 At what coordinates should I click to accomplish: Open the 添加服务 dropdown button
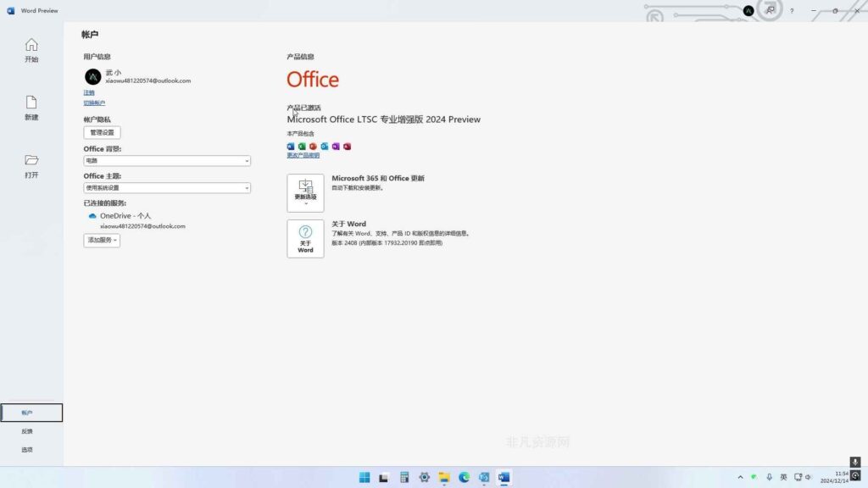(x=102, y=240)
